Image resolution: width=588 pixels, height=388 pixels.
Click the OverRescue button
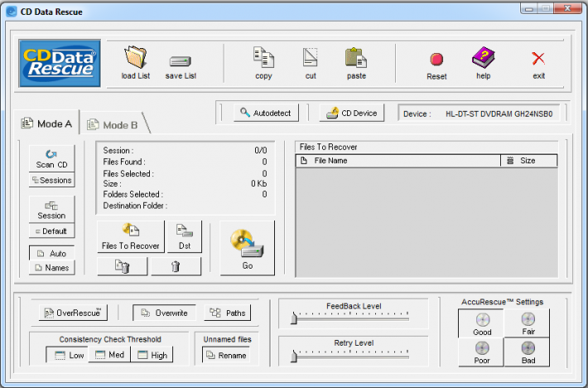tap(73, 313)
